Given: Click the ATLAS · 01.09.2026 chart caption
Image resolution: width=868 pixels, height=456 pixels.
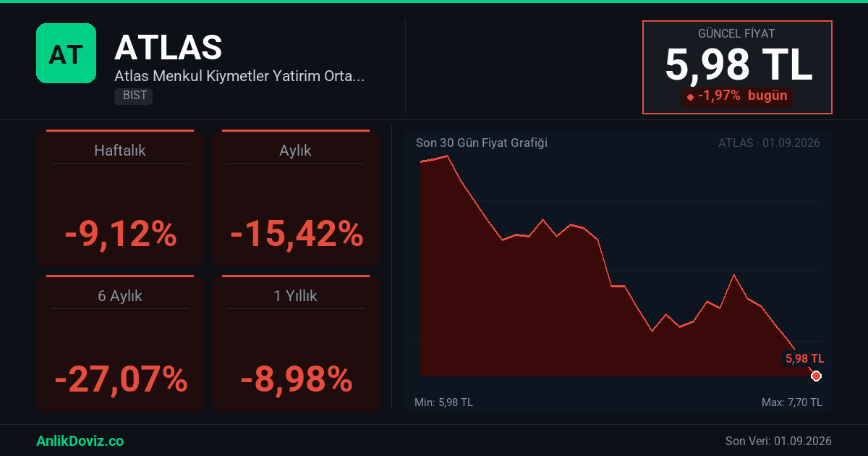Looking at the screenshot, I should (769, 143).
